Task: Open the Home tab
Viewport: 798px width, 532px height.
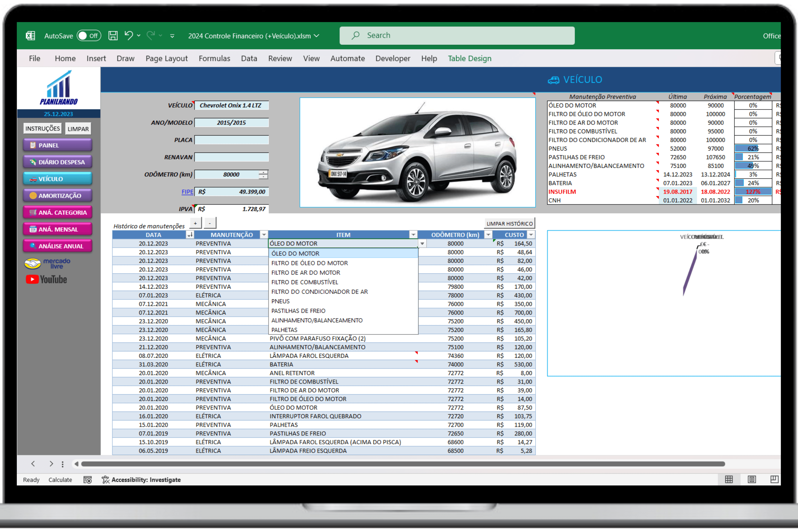Action: 65,58
